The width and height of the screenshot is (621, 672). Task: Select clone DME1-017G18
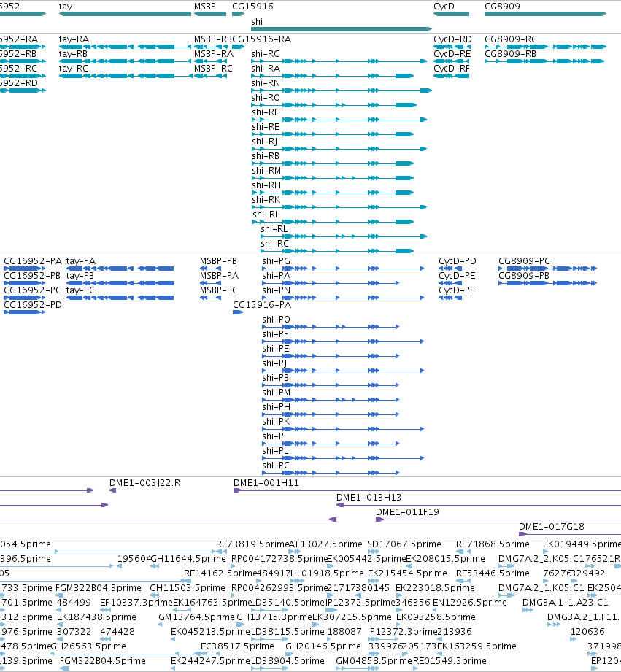tap(552, 527)
